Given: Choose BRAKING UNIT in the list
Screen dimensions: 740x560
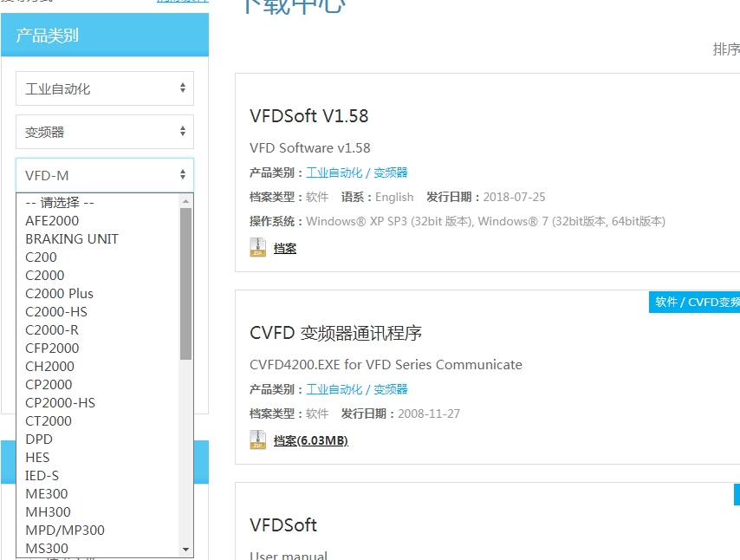Looking at the screenshot, I should [72, 238].
